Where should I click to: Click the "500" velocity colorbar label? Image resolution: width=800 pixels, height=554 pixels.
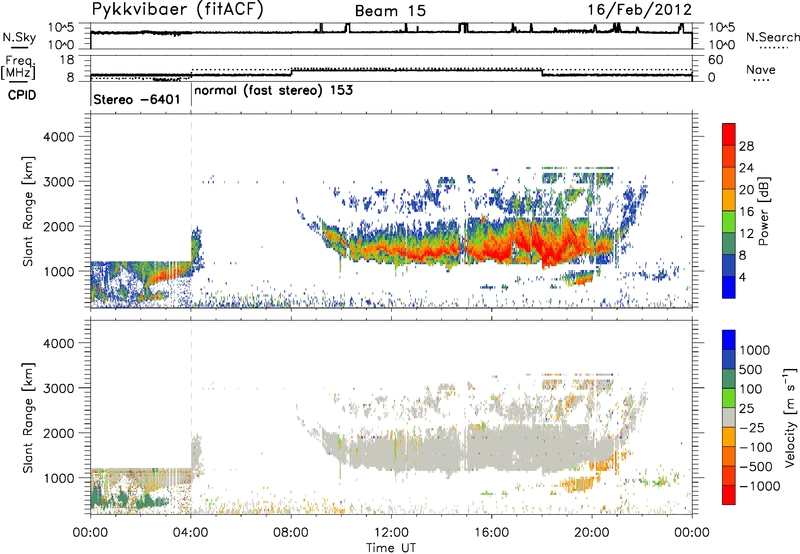click(x=751, y=370)
